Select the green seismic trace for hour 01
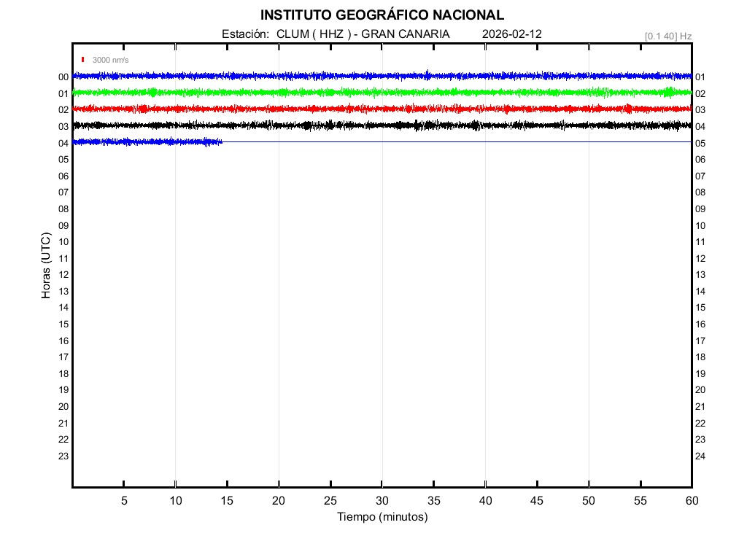 (382, 93)
